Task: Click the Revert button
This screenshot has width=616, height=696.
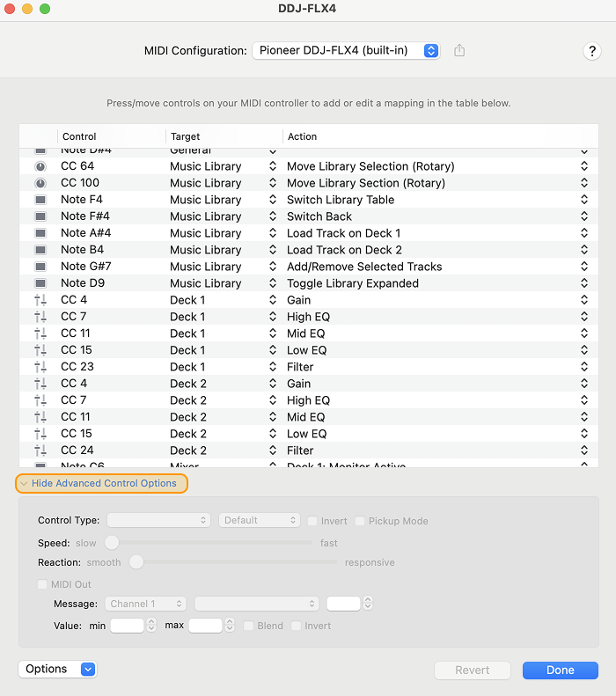Action: coord(473,670)
